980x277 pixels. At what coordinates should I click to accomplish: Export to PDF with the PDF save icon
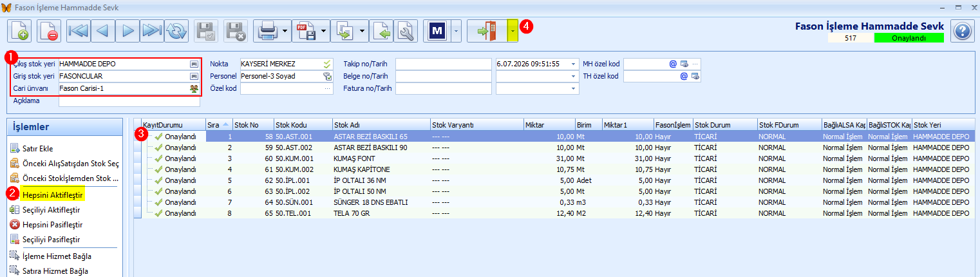click(x=305, y=30)
